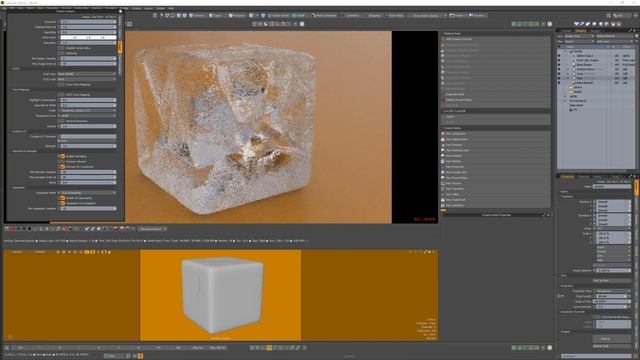Toggle visibility of Alpha Output layer

[x=559, y=56]
